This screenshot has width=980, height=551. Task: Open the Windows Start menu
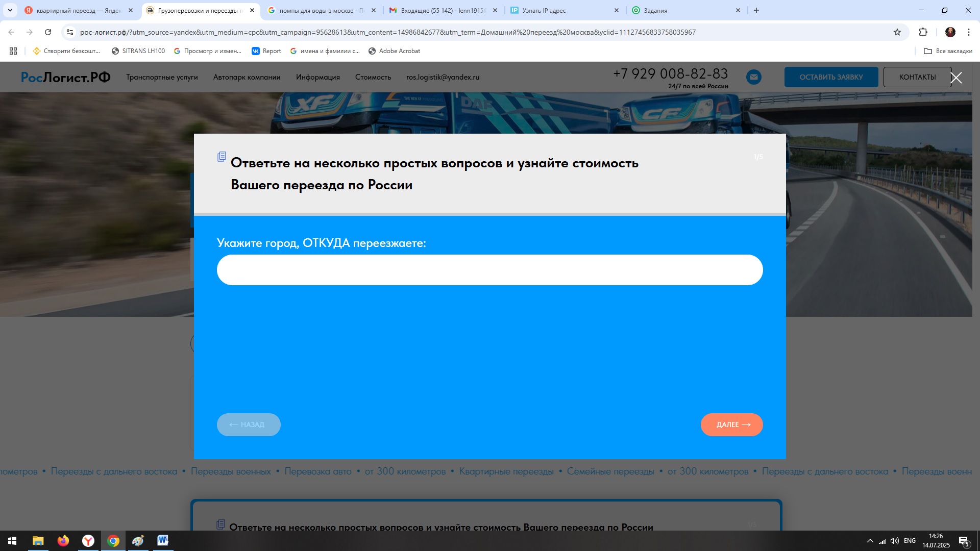pyautogui.click(x=12, y=541)
